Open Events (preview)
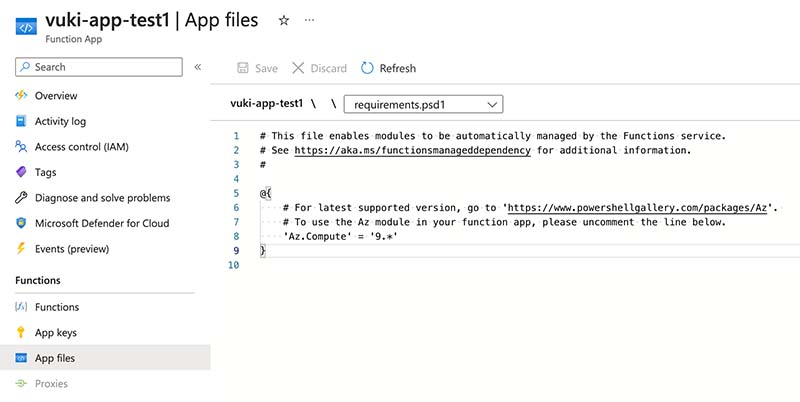 pyautogui.click(x=72, y=249)
